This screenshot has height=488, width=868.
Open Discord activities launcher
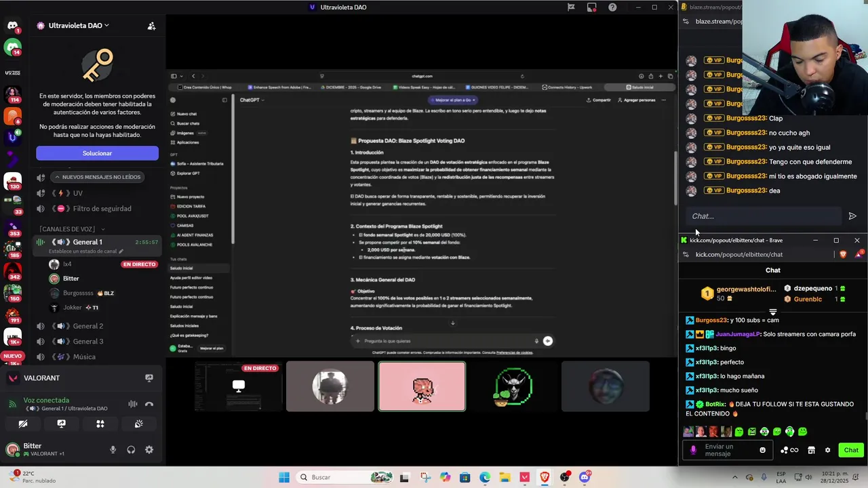100,424
